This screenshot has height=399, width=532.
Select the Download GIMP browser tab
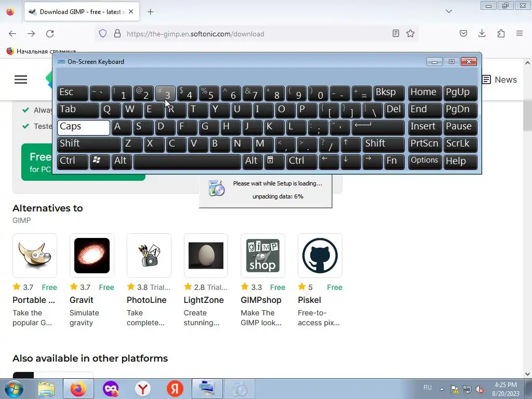click(82, 12)
